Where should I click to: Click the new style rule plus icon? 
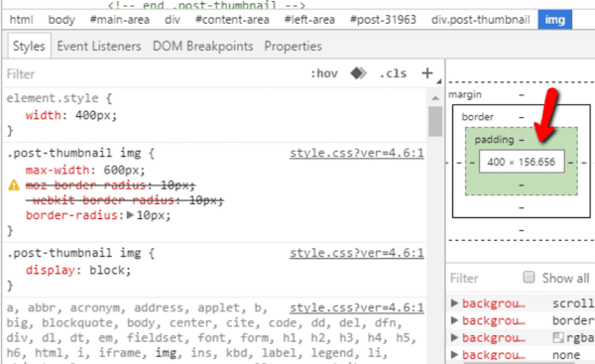pos(427,72)
